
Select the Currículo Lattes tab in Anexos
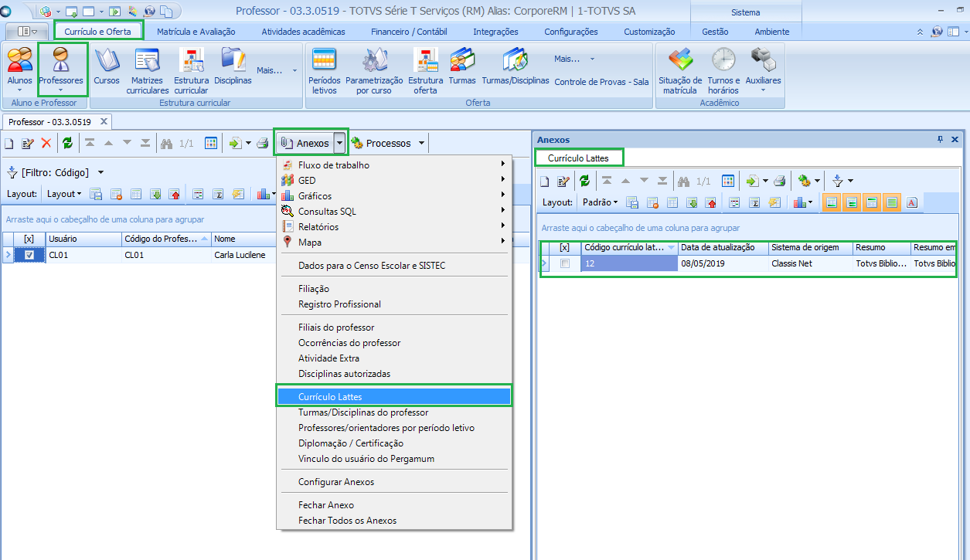click(578, 158)
